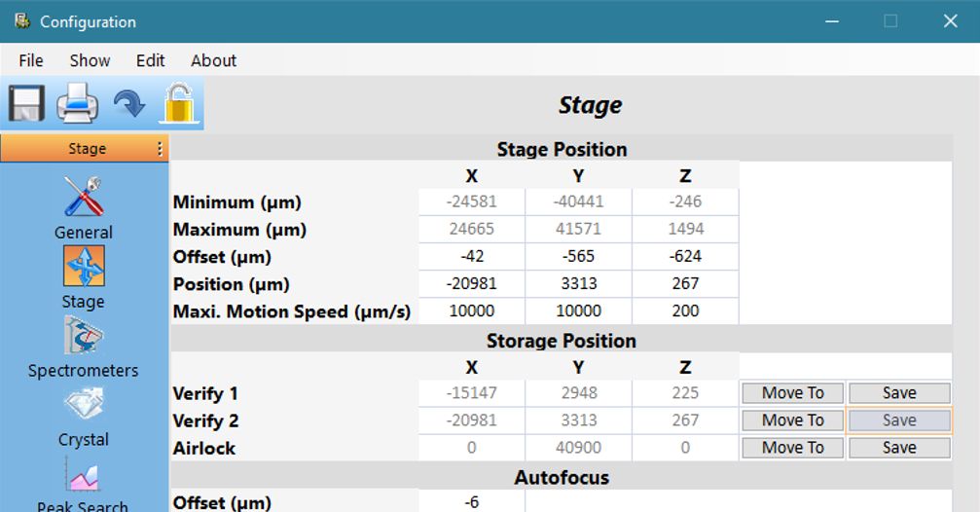
Task: Select the Stage icon in sidebar
Action: point(84,266)
